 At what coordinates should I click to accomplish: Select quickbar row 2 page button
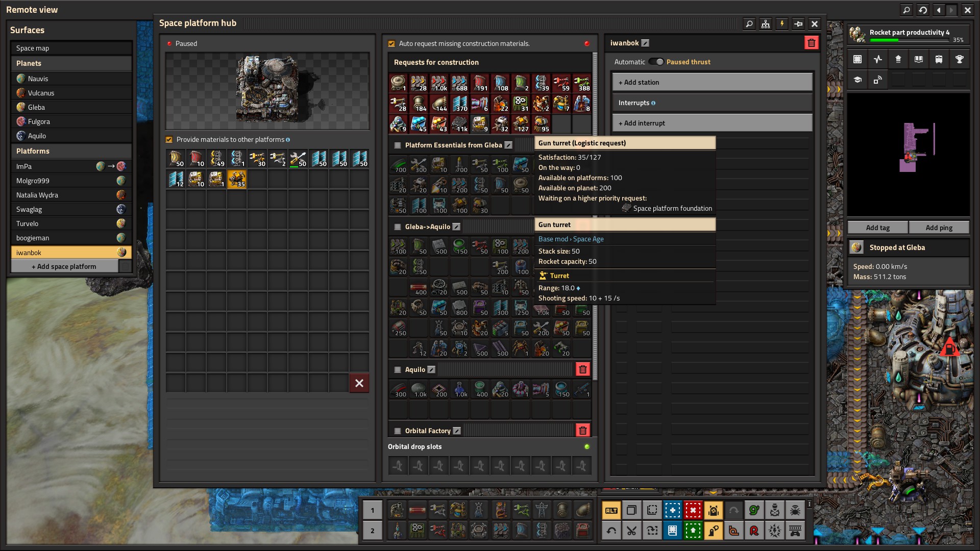click(x=373, y=531)
